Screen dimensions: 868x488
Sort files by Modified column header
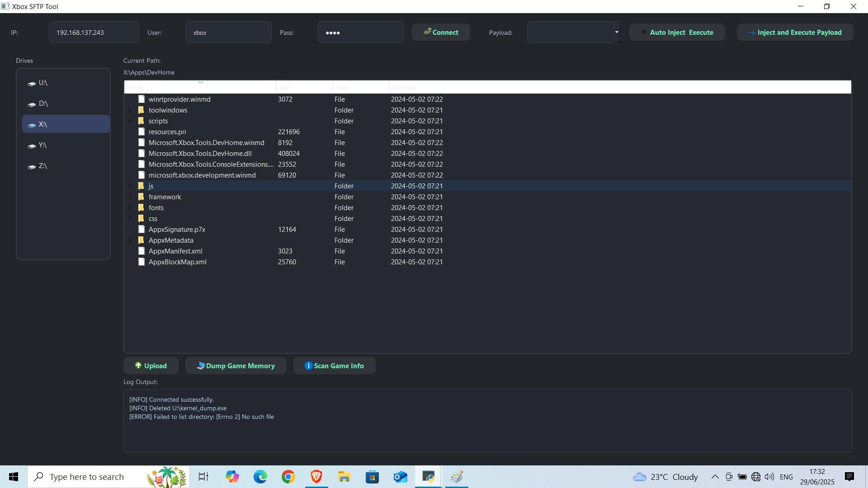404,87
